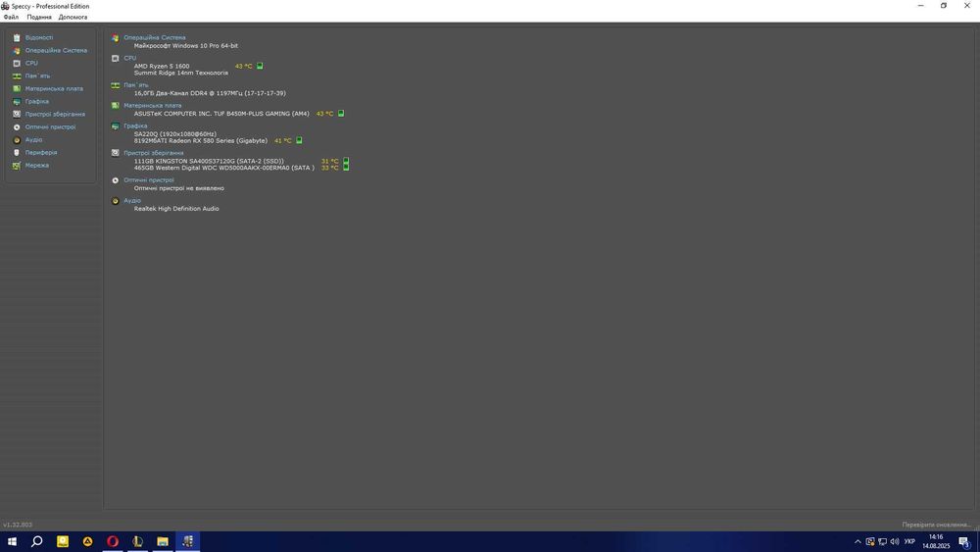This screenshot has height=552, width=980.
Task: Click the Пам'ять heading link in summary
Action: point(135,85)
